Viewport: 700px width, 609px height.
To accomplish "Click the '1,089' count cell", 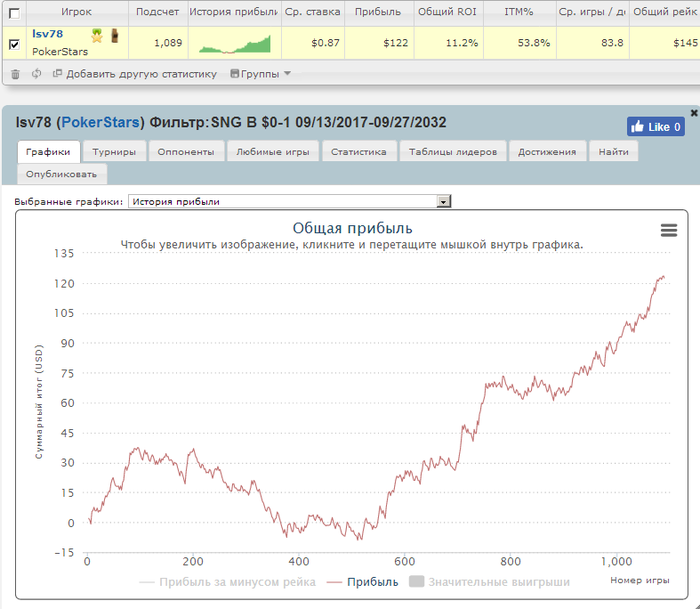I will point(158,43).
